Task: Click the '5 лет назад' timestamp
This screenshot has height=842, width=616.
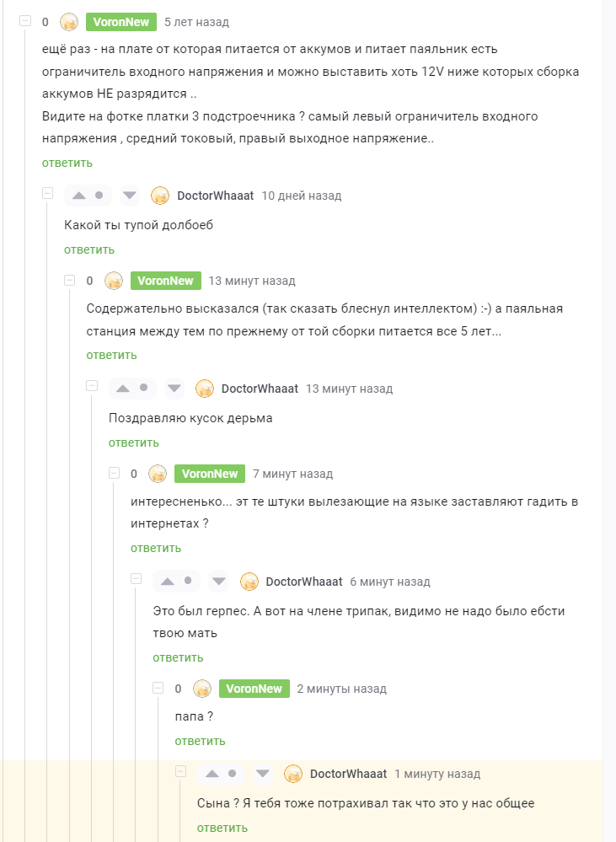Action: 196,22
